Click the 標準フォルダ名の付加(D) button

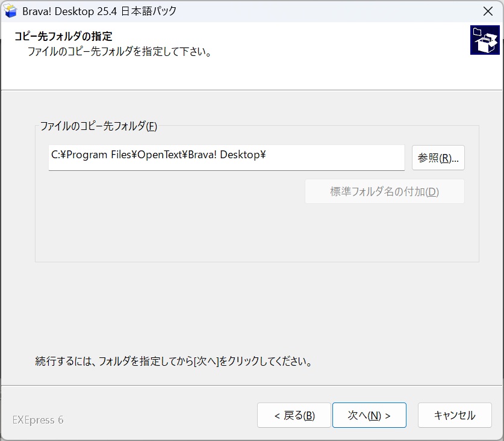(x=384, y=191)
